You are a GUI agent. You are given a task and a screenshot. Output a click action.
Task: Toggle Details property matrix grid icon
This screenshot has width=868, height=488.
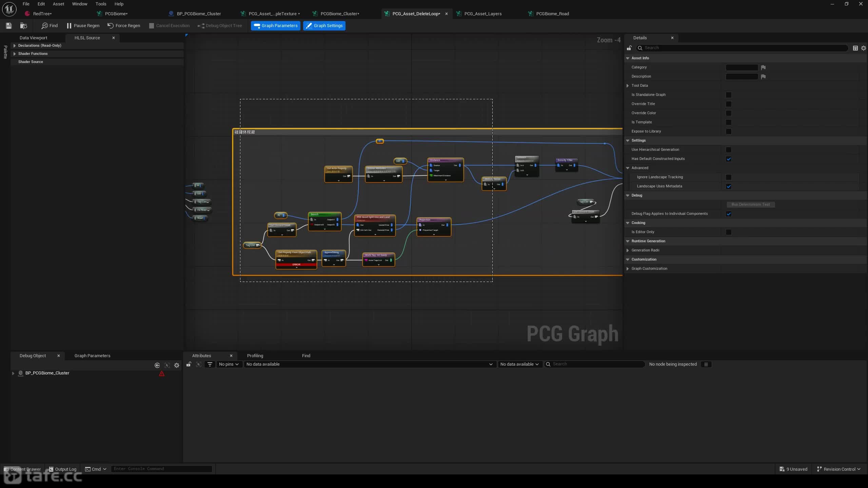pyautogui.click(x=855, y=48)
